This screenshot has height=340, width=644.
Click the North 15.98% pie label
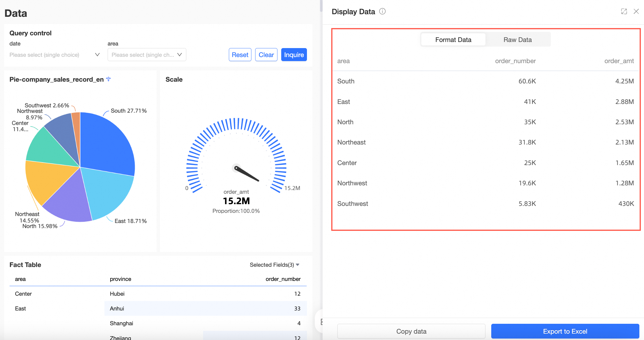coord(40,226)
